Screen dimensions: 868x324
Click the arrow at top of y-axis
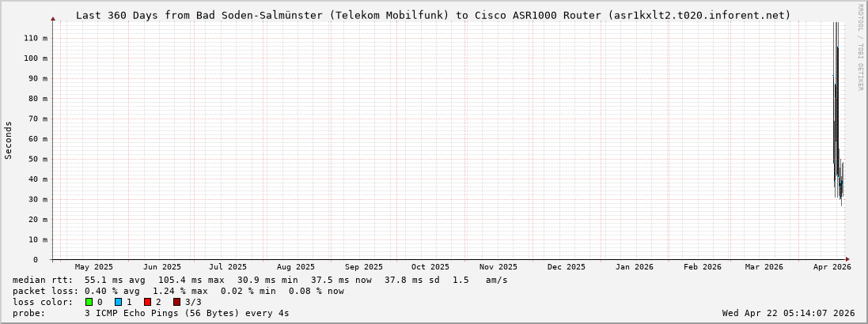(53, 18)
